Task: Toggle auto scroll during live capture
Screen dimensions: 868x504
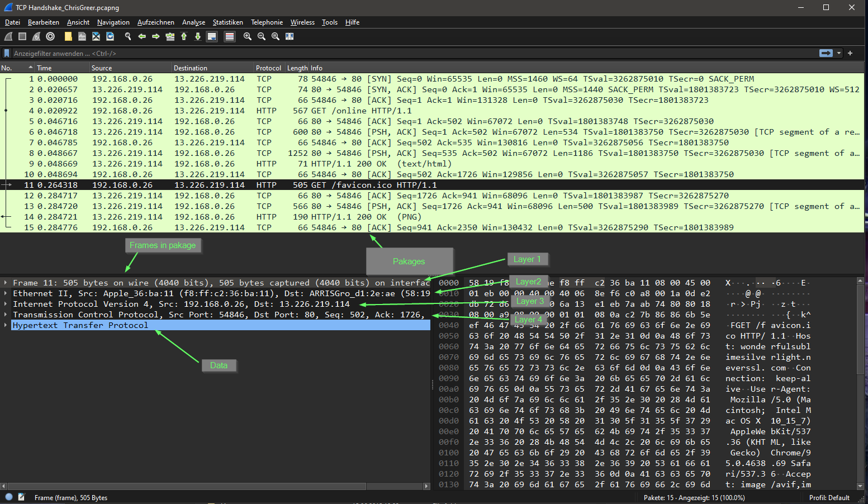Action: pyautogui.click(x=212, y=36)
